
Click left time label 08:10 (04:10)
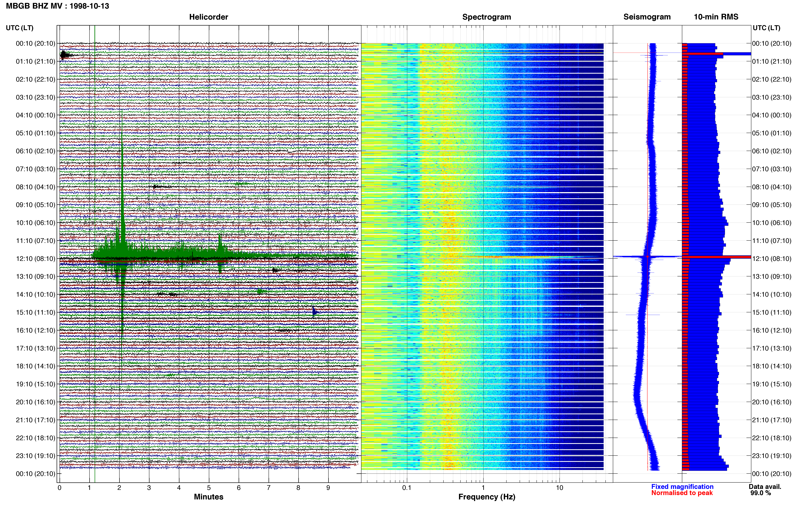(35, 187)
